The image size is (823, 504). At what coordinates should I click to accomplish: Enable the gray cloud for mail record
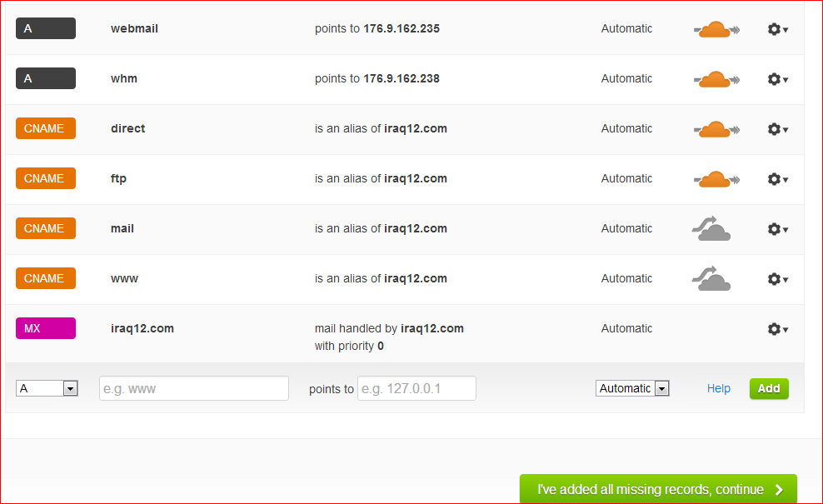pos(711,229)
